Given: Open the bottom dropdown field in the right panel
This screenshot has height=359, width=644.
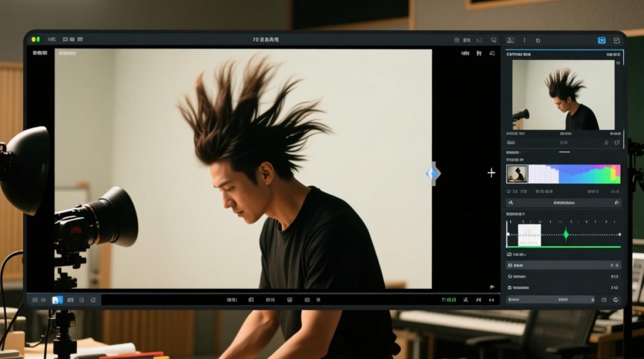Looking at the screenshot, I should tap(551, 300).
